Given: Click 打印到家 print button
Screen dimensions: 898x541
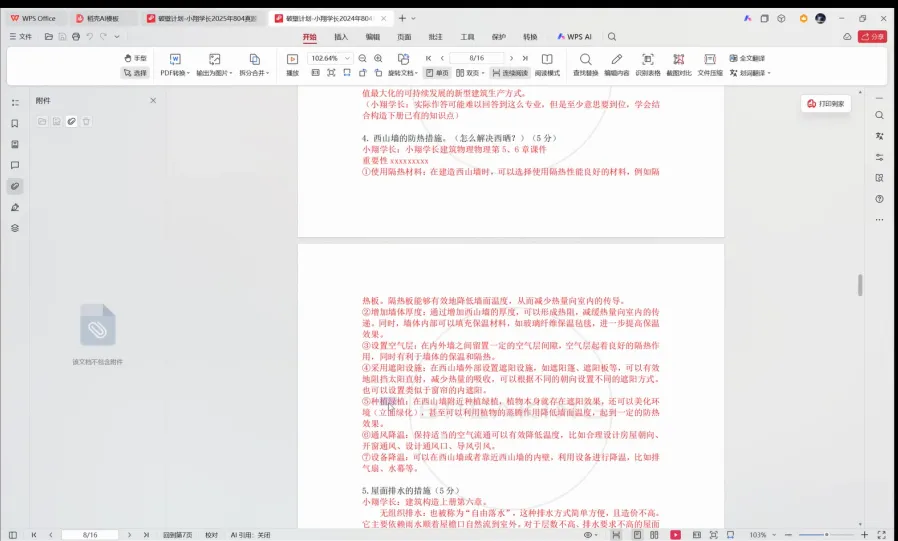Looking at the screenshot, I should click(826, 104).
